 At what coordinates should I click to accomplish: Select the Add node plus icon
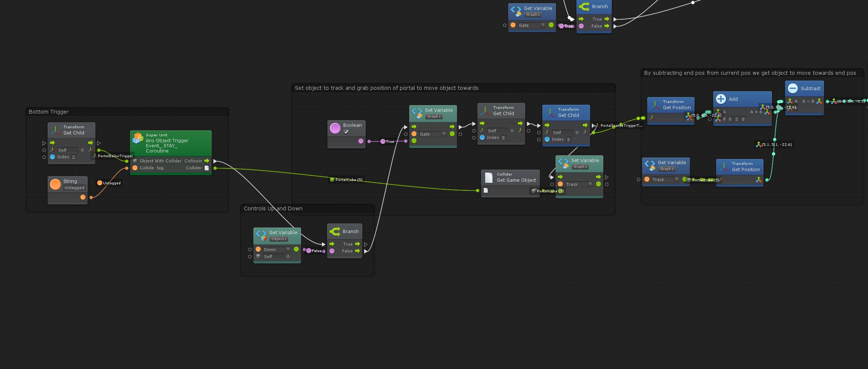pos(721,99)
